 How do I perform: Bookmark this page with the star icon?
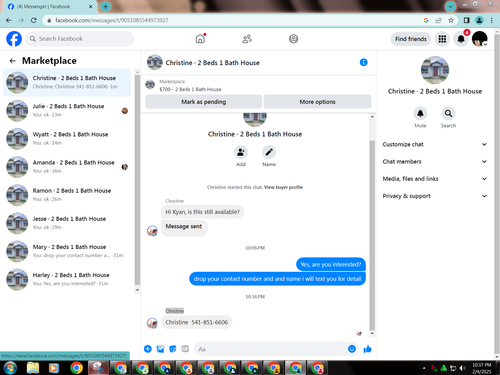pyautogui.click(x=451, y=20)
